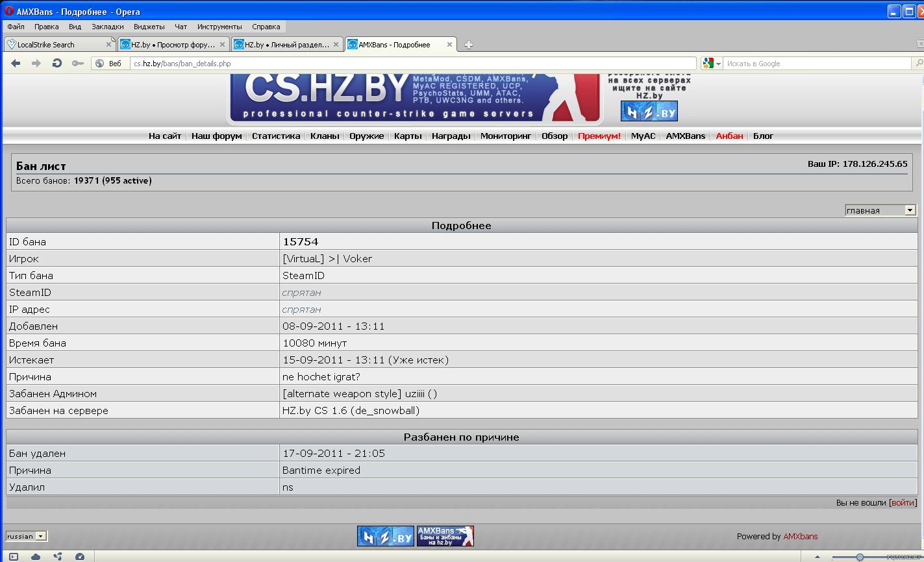
Task: Open the Награды nav link
Action: click(x=451, y=136)
